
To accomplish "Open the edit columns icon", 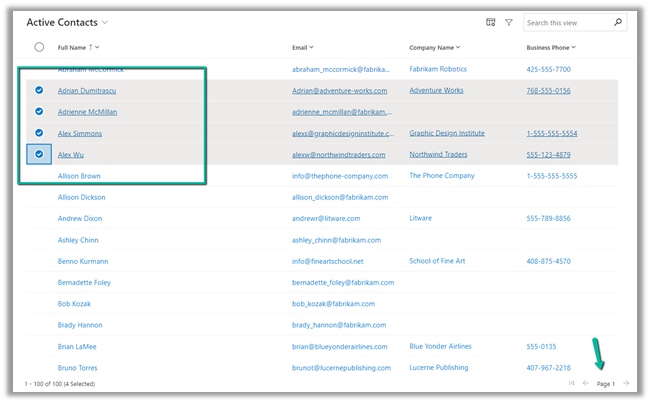I will tap(491, 22).
